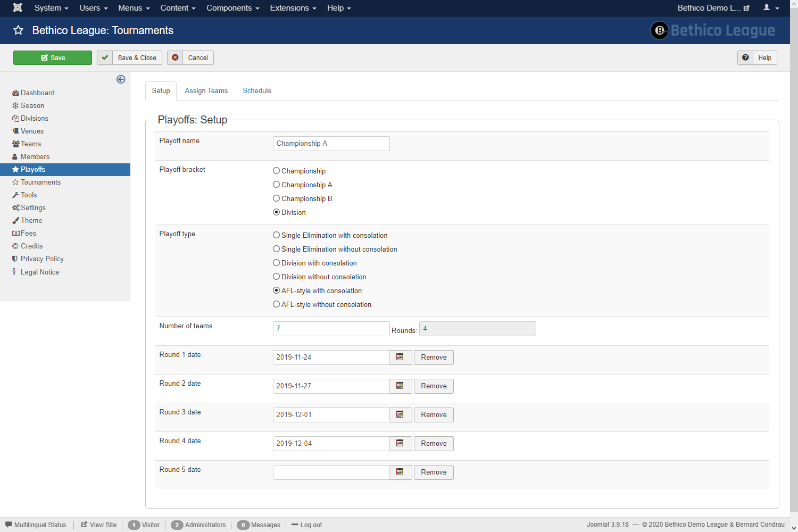798x532 pixels.
Task: Remove the Round 4 date
Action: (434, 444)
